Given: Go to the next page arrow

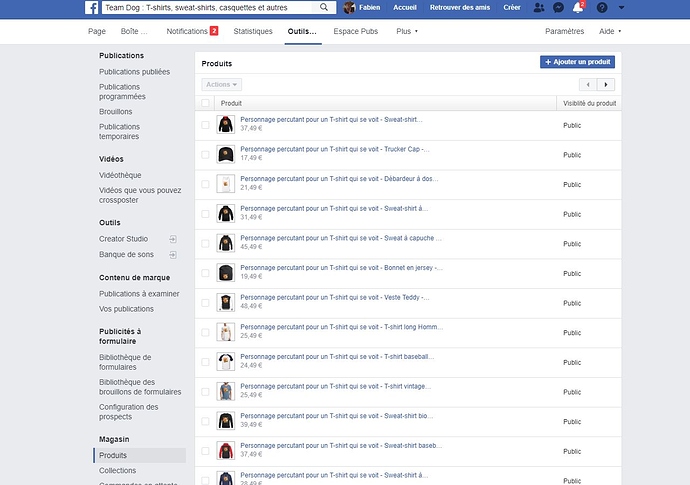Looking at the screenshot, I should 606,85.
